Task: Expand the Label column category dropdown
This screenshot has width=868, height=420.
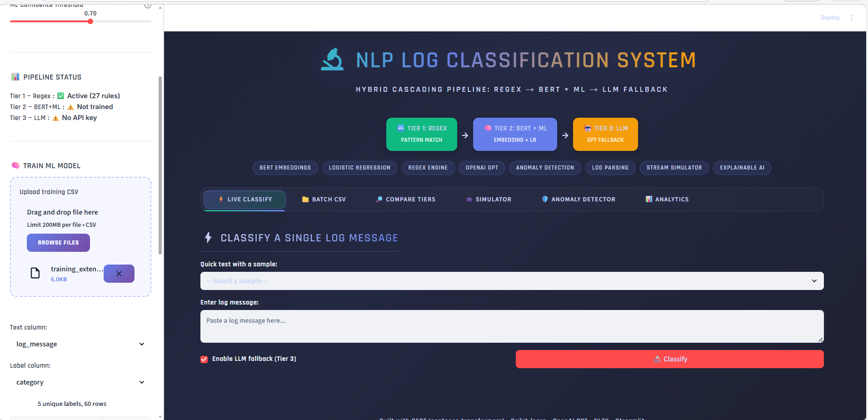Action: (x=80, y=382)
